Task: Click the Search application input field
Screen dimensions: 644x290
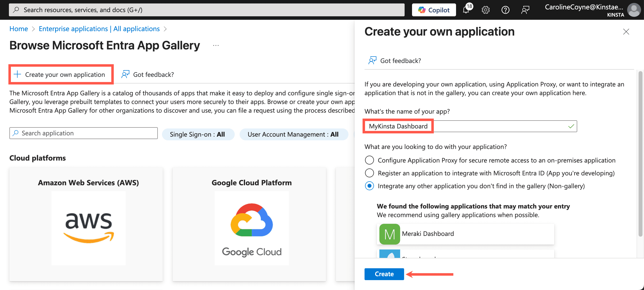Action: (x=83, y=133)
